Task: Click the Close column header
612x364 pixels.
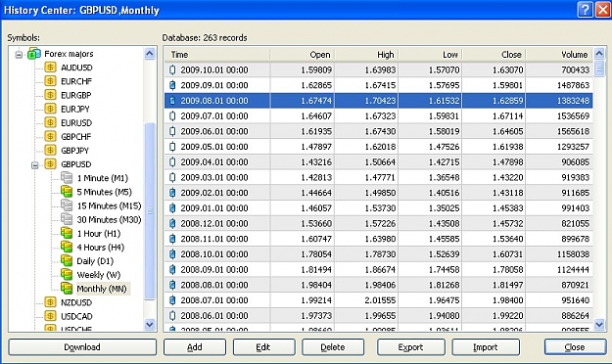Action: pos(494,54)
